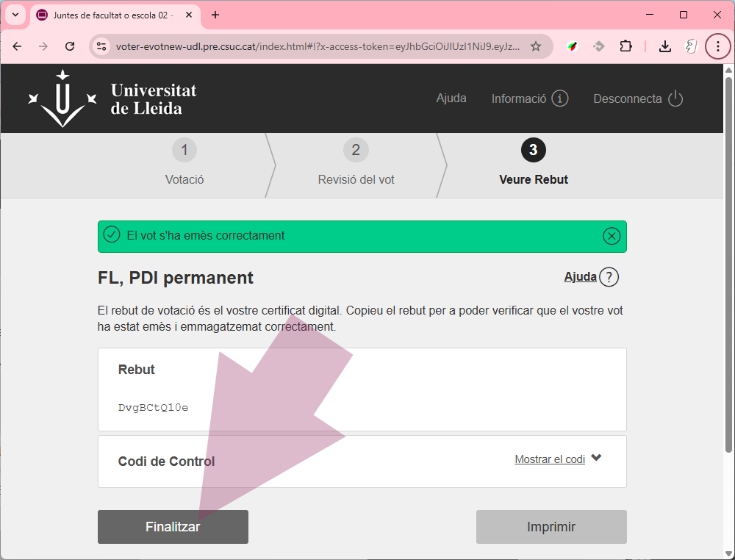
Task: Click the site information icon in address bar
Action: [x=102, y=46]
